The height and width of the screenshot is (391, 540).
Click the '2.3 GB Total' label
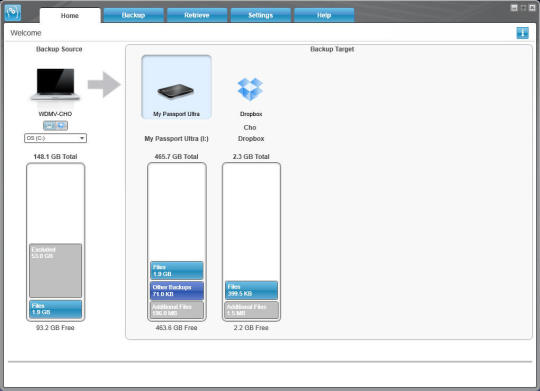click(251, 157)
